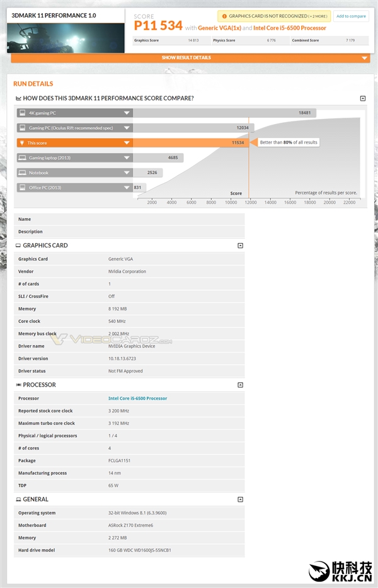Click the chip icon beside PROCESSOR heading
This screenshot has height=588, width=378.
[x=18, y=385]
